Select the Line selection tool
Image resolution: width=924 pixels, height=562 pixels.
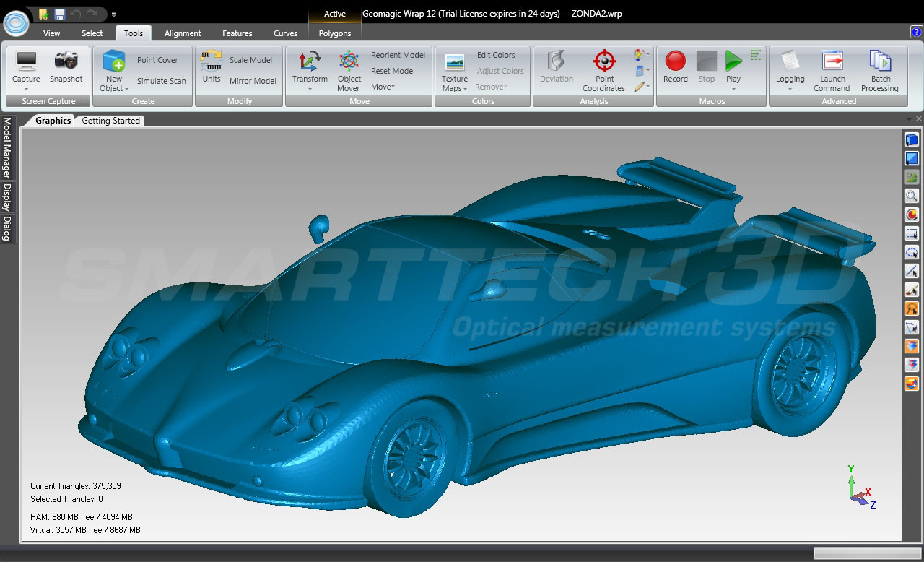[912, 271]
